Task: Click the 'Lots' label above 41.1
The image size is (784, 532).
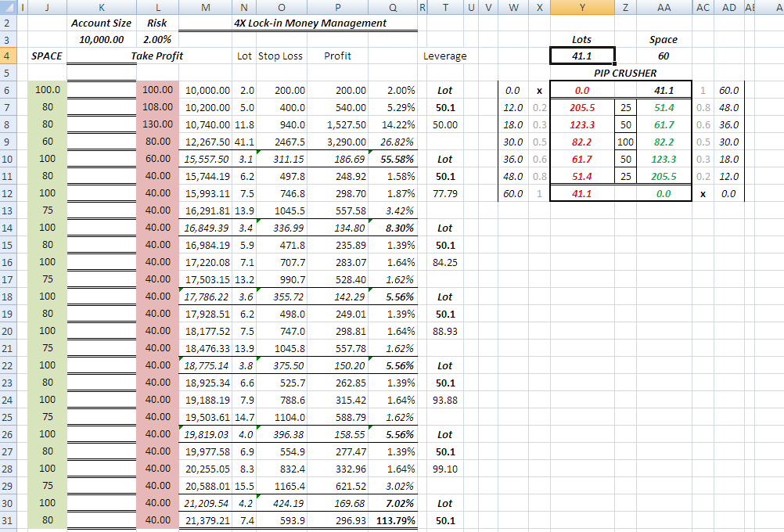Action: pyautogui.click(x=582, y=39)
